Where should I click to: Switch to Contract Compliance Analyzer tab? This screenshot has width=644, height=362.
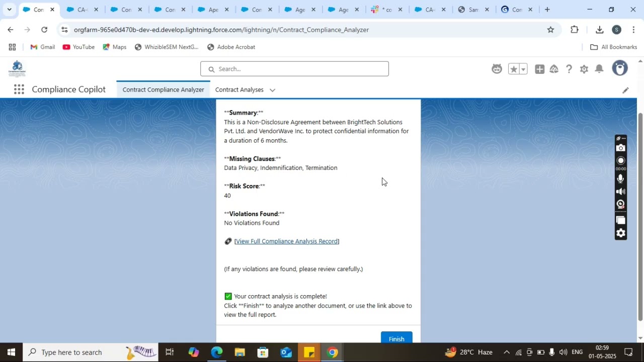(163, 89)
